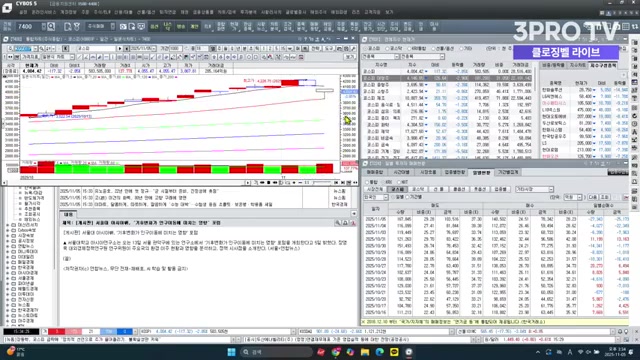Click the 풋옵션 button
Viewport: 640px width, 360px height.
(x=479, y=189)
